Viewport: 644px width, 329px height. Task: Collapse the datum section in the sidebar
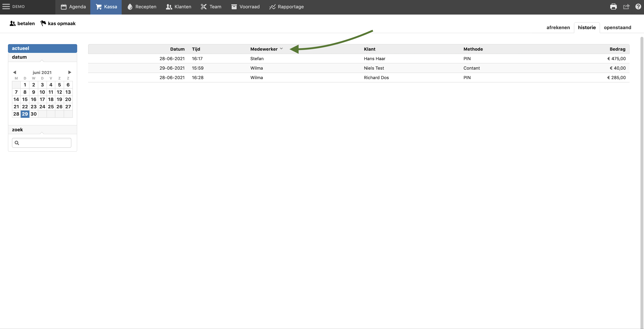click(19, 57)
